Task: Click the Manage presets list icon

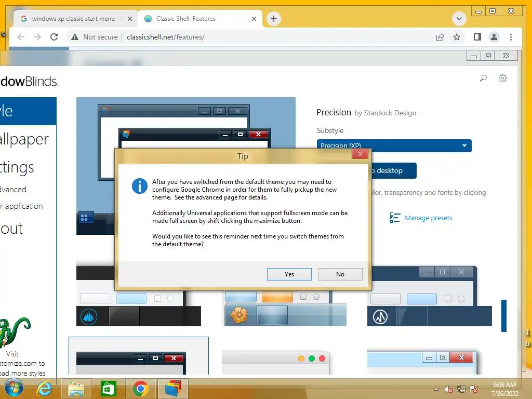Action: click(x=395, y=218)
